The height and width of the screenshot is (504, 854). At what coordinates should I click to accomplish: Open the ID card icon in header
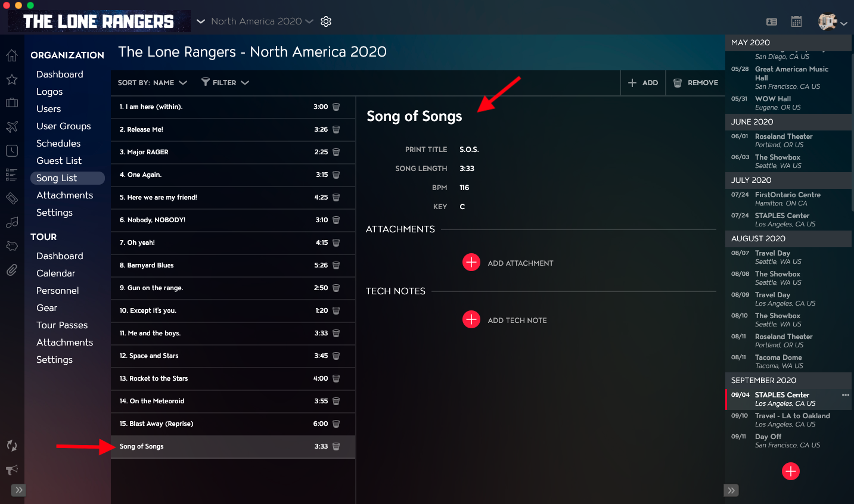click(772, 21)
